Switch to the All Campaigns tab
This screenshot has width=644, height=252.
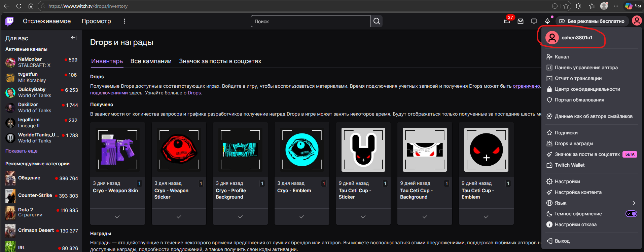[151, 61]
